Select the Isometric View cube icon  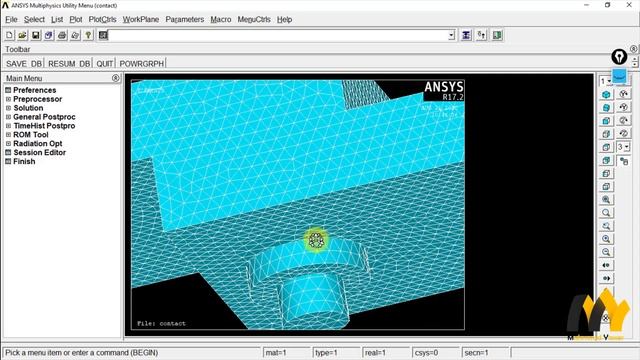[x=606, y=95]
